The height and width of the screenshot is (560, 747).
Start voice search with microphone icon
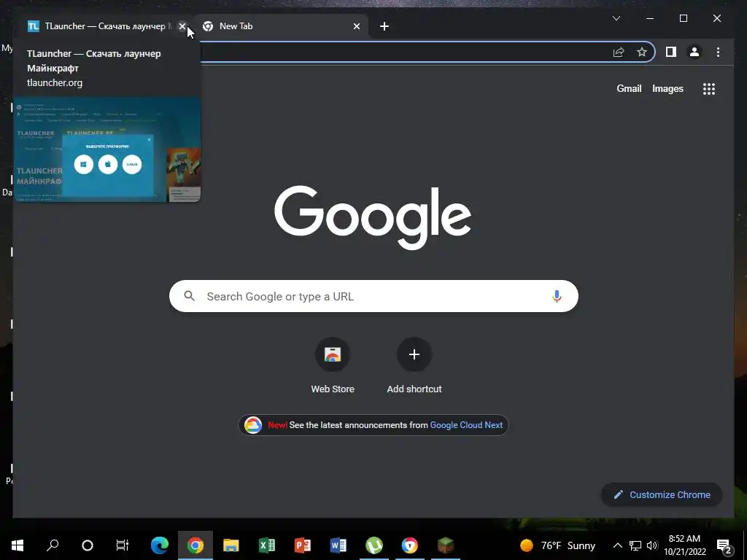pos(557,296)
